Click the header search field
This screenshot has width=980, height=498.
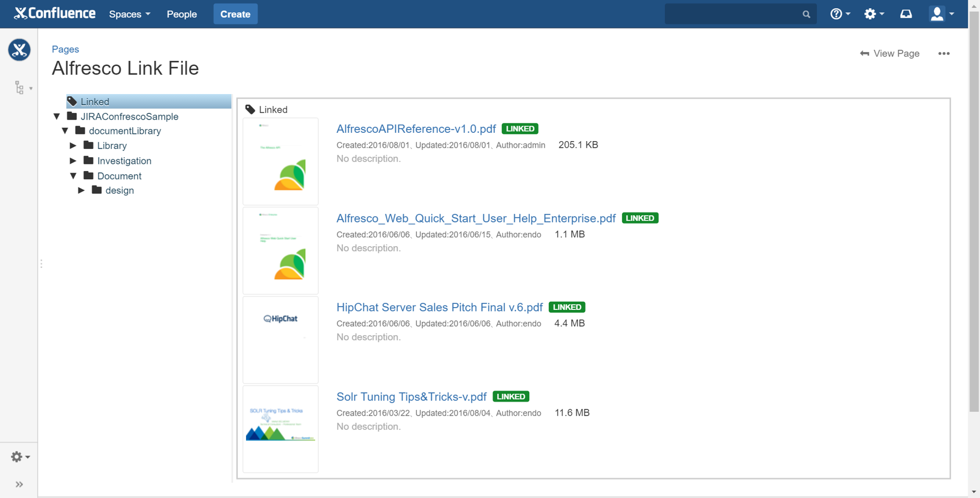click(x=733, y=14)
